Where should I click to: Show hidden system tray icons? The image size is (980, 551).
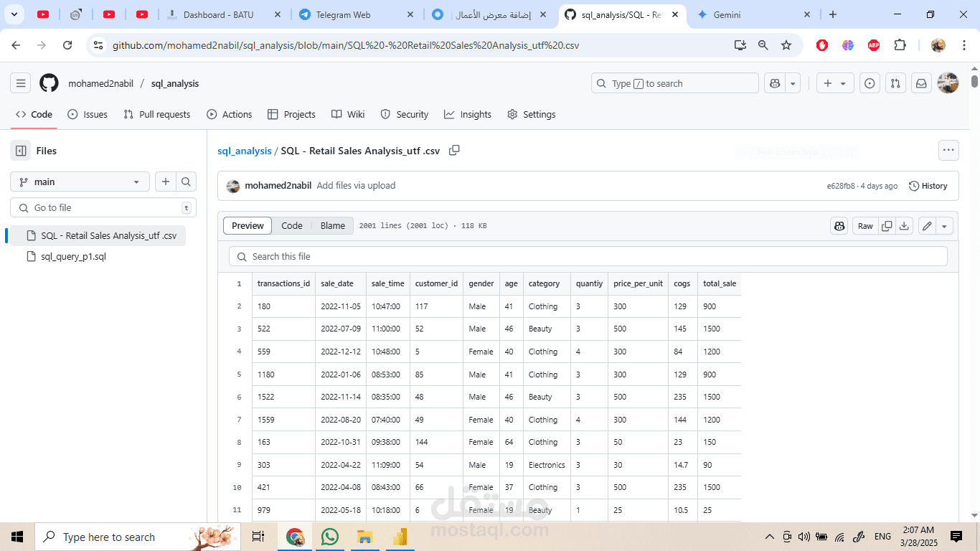coord(770,537)
